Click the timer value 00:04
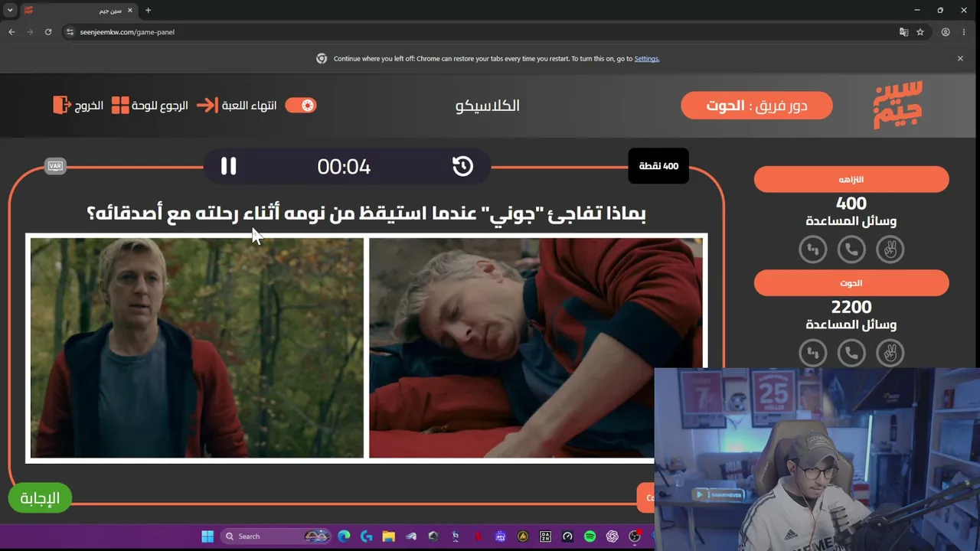 [344, 167]
